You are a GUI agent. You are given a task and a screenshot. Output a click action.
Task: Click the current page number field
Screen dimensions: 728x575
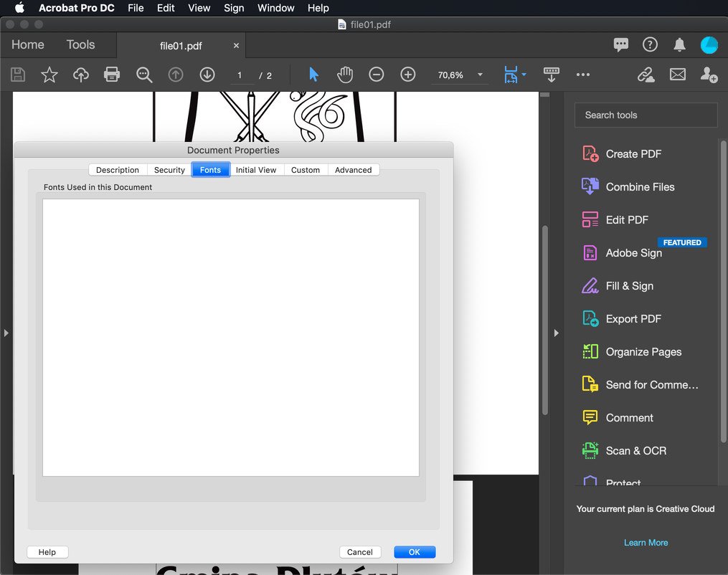tap(240, 75)
